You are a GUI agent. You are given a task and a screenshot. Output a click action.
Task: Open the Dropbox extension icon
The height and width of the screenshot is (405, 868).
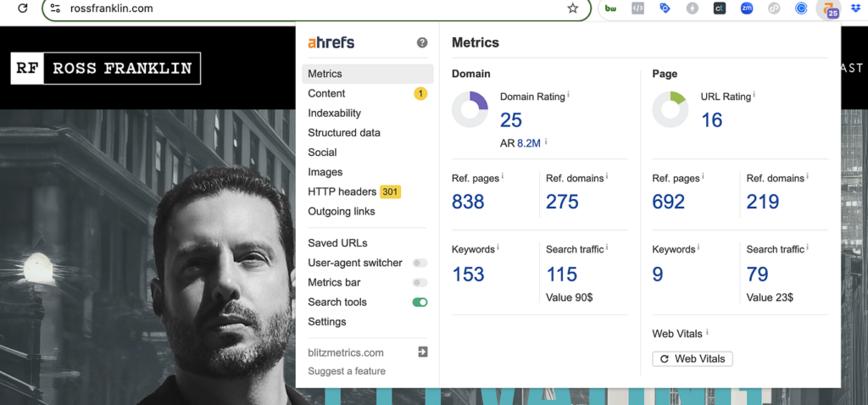click(856, 8)
